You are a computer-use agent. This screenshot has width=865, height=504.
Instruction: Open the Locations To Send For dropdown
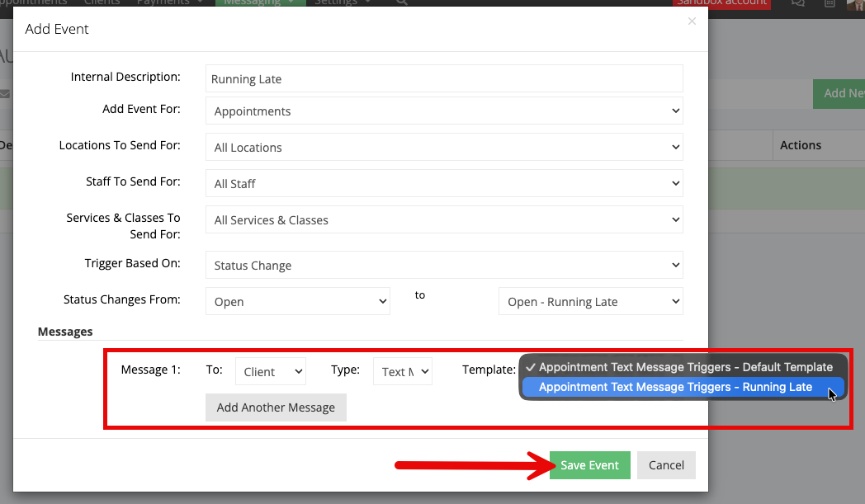point(444,147)
